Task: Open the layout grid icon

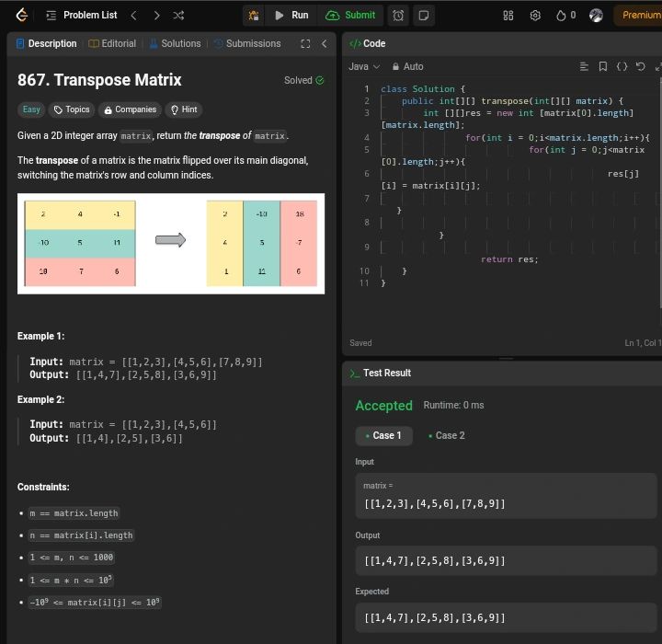Action: (x=508, y=15)
